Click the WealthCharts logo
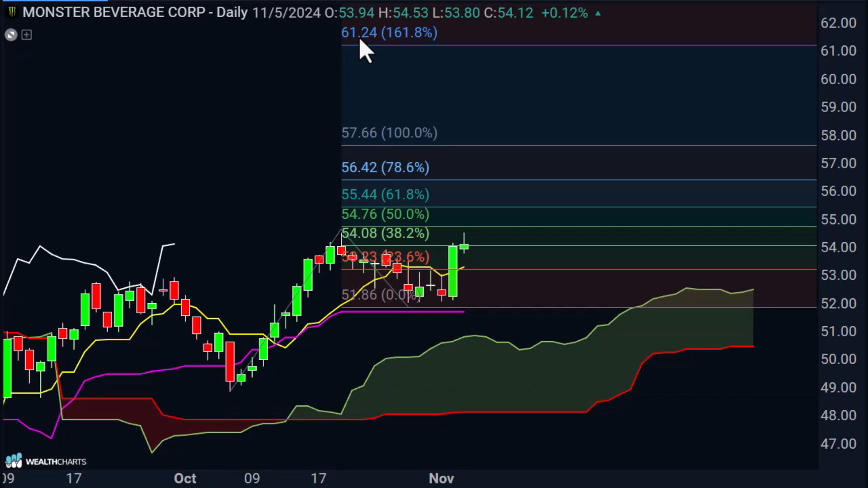 click(x=46, y=461)
